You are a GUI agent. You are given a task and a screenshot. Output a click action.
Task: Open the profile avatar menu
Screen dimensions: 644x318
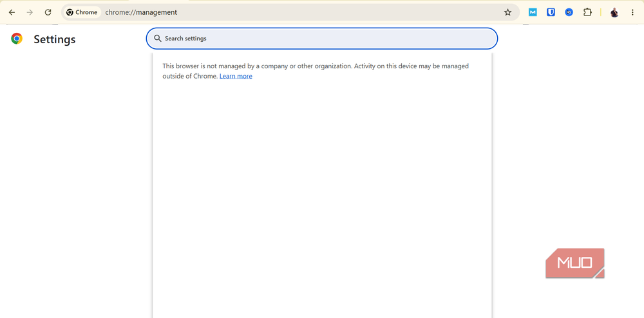click(x=614, y=12)
